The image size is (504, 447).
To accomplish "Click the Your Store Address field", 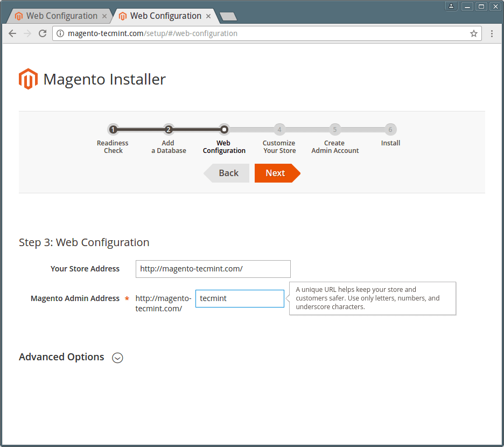I will (213, 269).
